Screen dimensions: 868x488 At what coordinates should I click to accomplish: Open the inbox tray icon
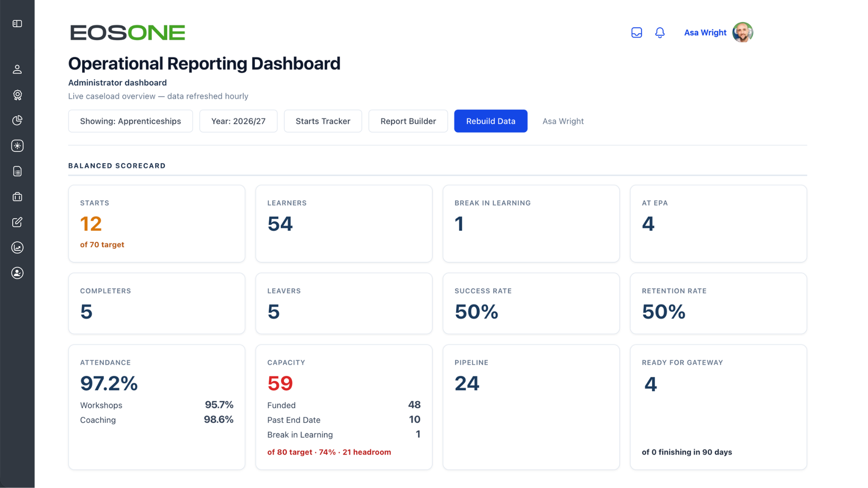(x=637, y=33)
